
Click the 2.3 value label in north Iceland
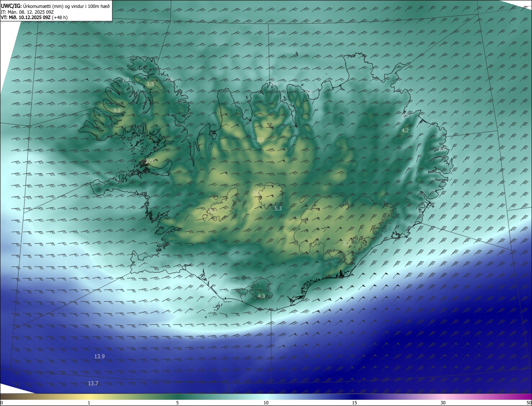click(260, 139)
